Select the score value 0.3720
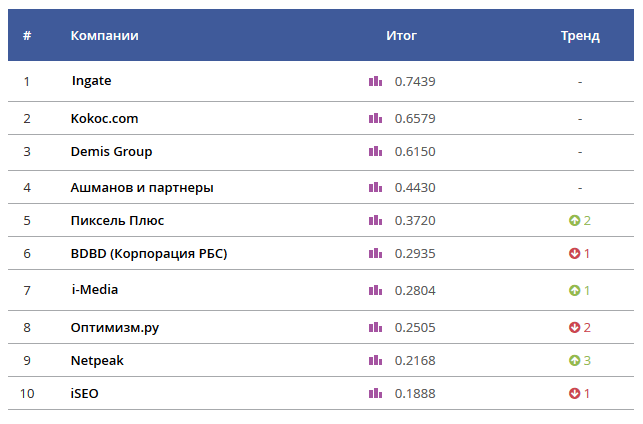The width and height of the screenshot is (643, 424). click(415, 221)
